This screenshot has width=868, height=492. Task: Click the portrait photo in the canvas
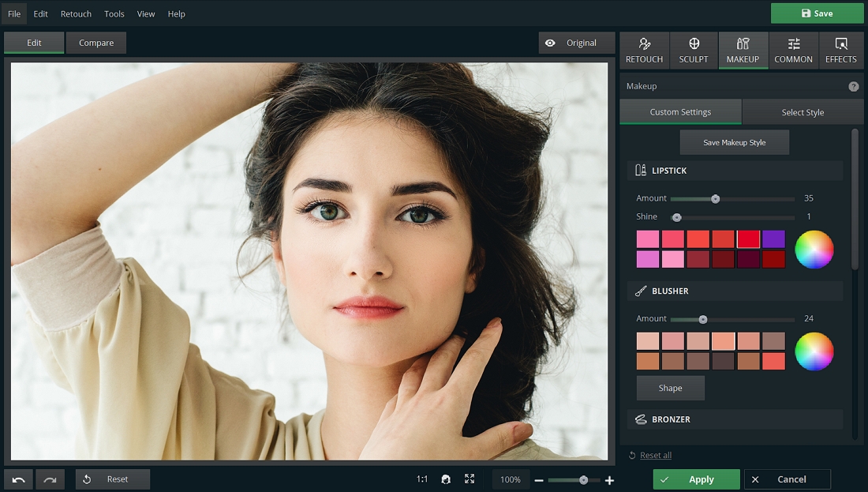coord(309,261)
